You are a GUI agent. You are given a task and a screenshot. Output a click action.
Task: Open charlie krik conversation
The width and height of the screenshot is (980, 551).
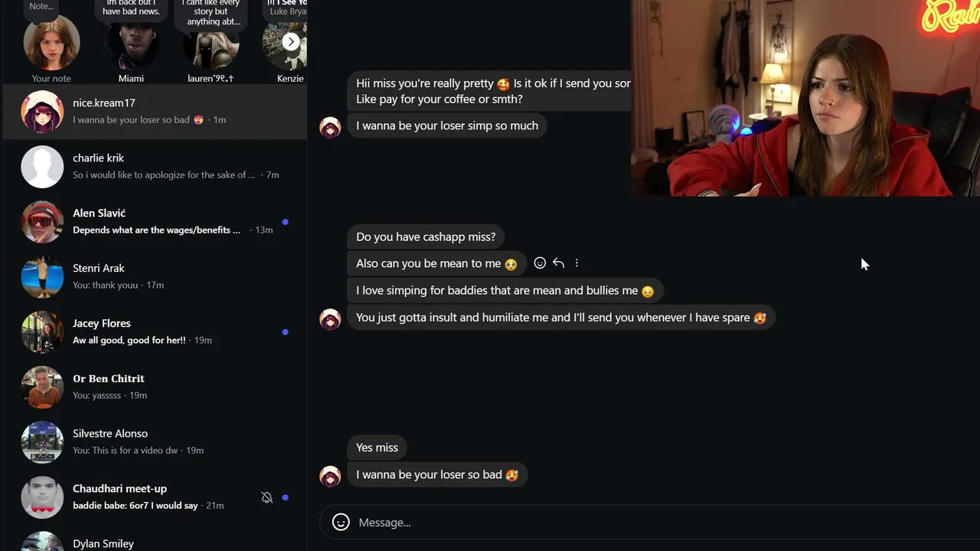point(155,166)
